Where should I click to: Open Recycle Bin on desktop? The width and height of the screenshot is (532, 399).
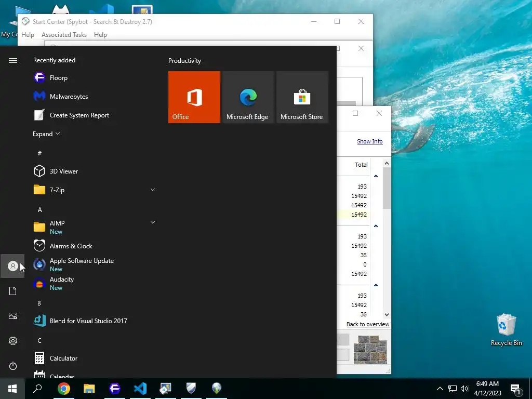506,330
